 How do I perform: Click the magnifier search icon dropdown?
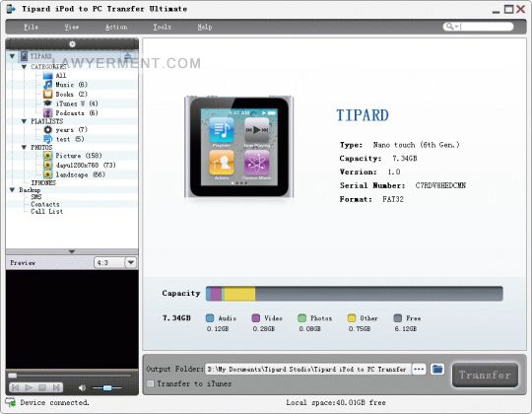452,27
